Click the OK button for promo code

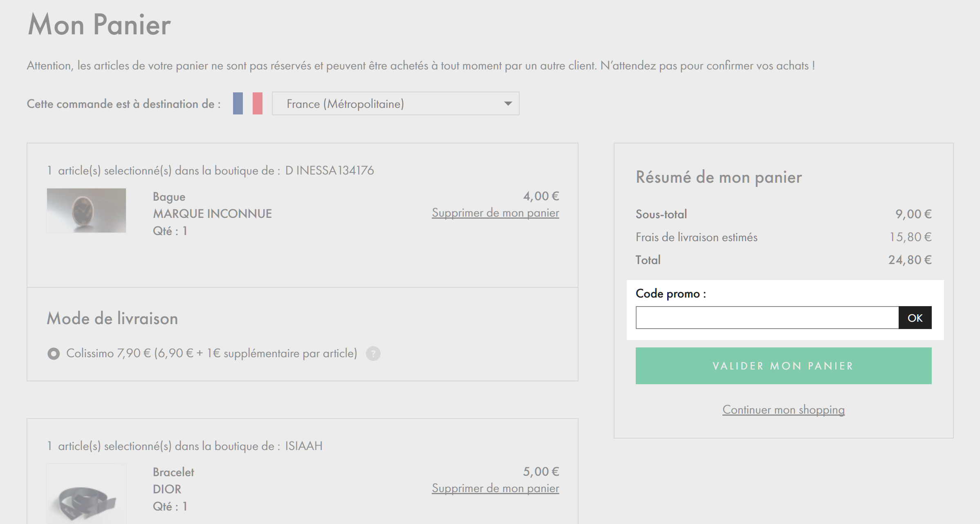click(915, 318)
